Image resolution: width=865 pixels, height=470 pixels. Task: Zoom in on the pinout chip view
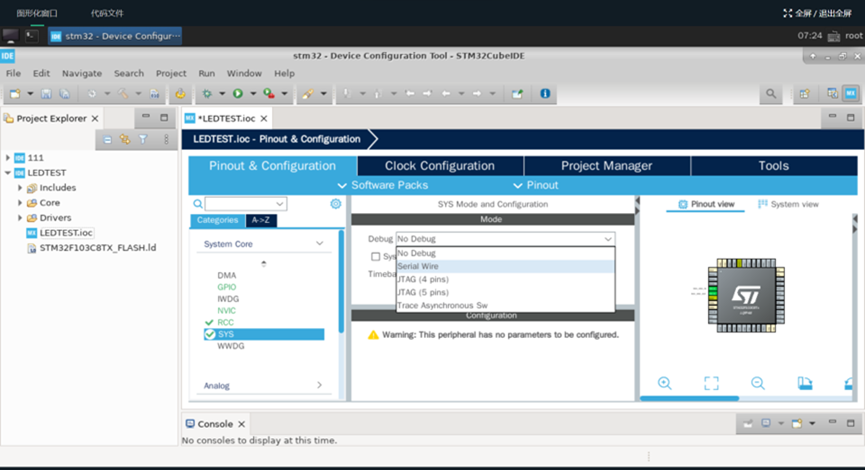665,383
